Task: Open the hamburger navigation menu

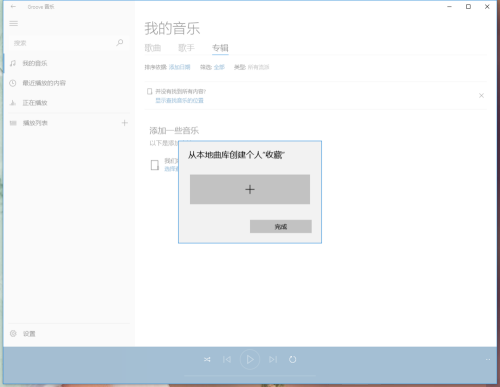Action: (x=14, y=23)
